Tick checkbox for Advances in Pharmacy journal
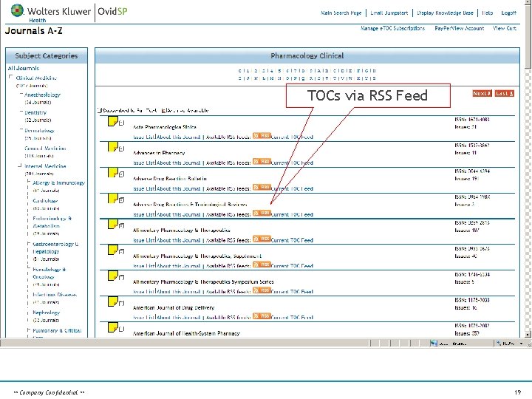The image size is (532, 399). (x=122, y=149)
